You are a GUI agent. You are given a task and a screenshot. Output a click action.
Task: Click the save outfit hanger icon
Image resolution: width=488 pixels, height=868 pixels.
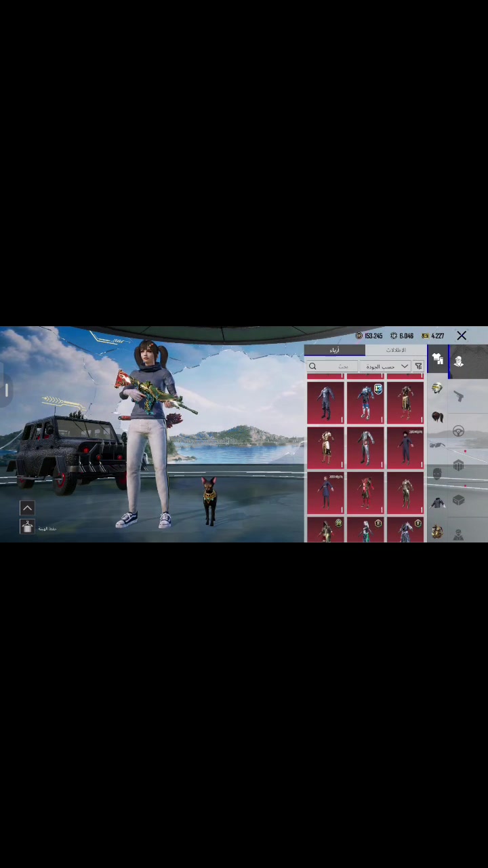point(27,528)
